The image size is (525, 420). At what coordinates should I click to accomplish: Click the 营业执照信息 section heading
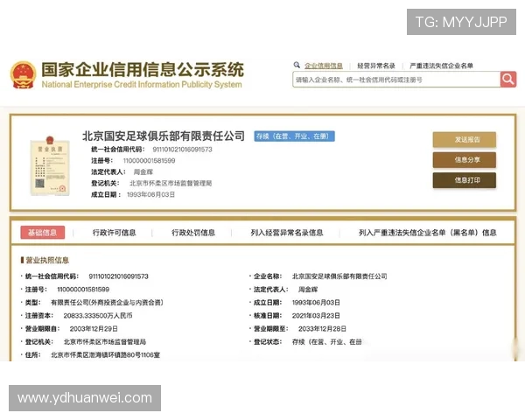[47, 260]
